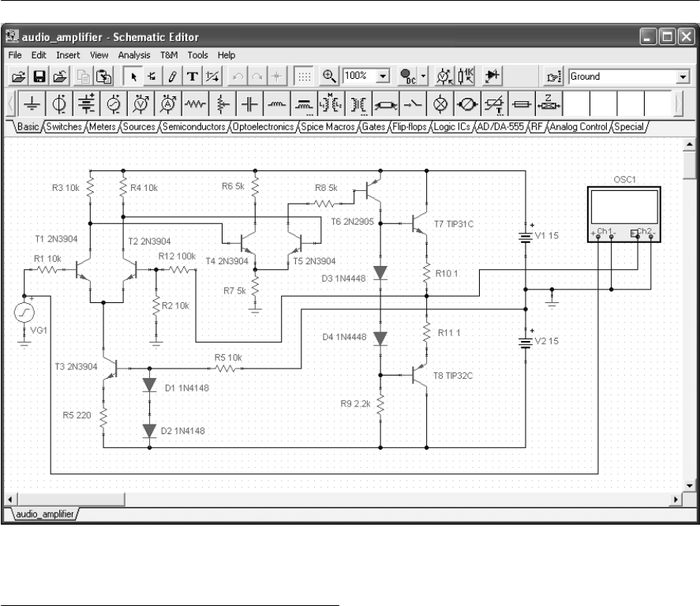700x606 pixels.
Task: Click the horizontal scrollbar right arrow
Action: coord(676,499)
